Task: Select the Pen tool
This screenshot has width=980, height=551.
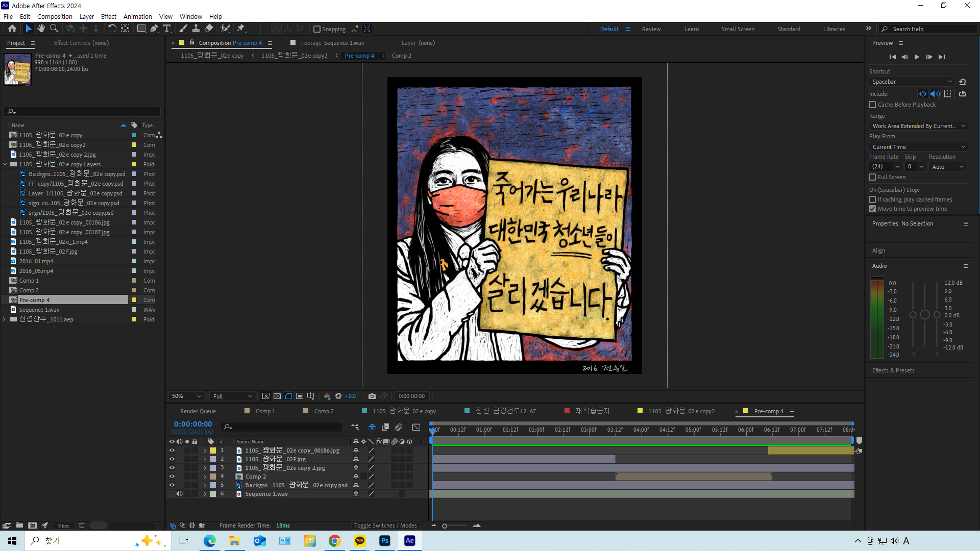Action: 154,29
